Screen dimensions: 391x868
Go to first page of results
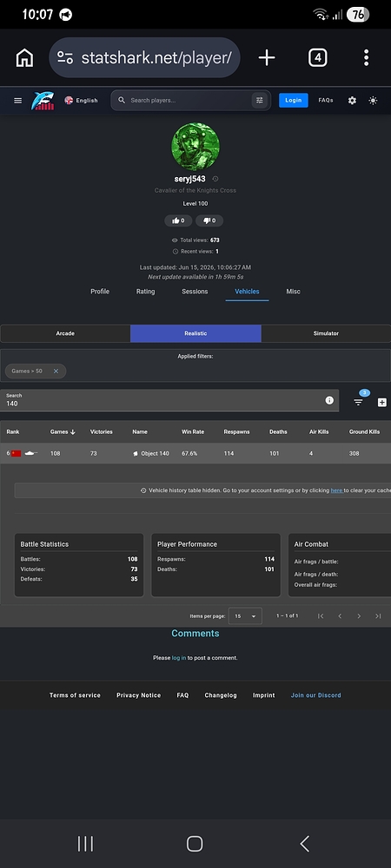321,616
